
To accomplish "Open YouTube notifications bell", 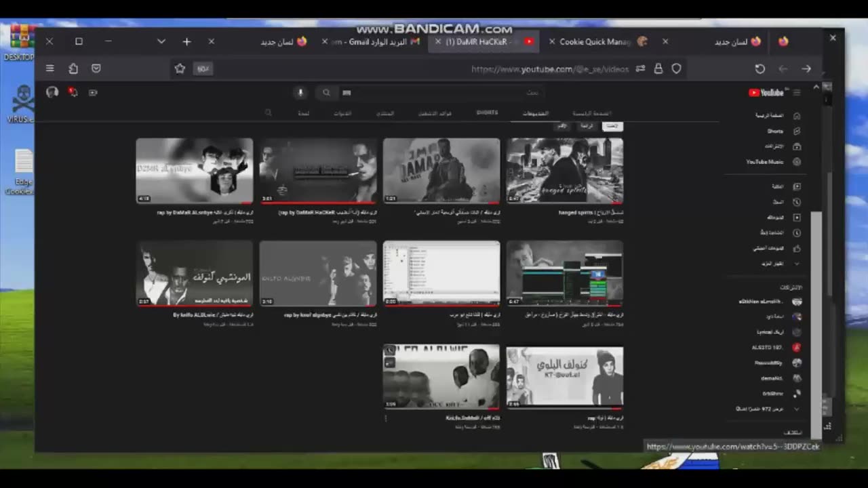I will (x=73, y=92).
